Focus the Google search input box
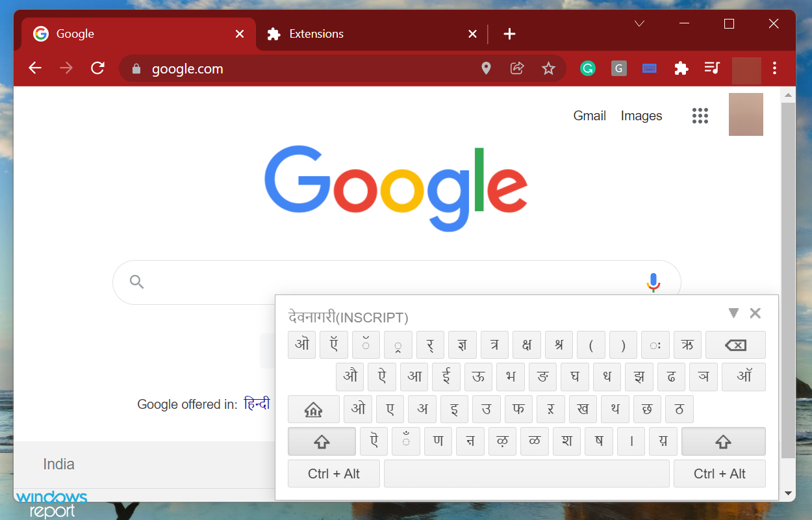 click(396, 282)
